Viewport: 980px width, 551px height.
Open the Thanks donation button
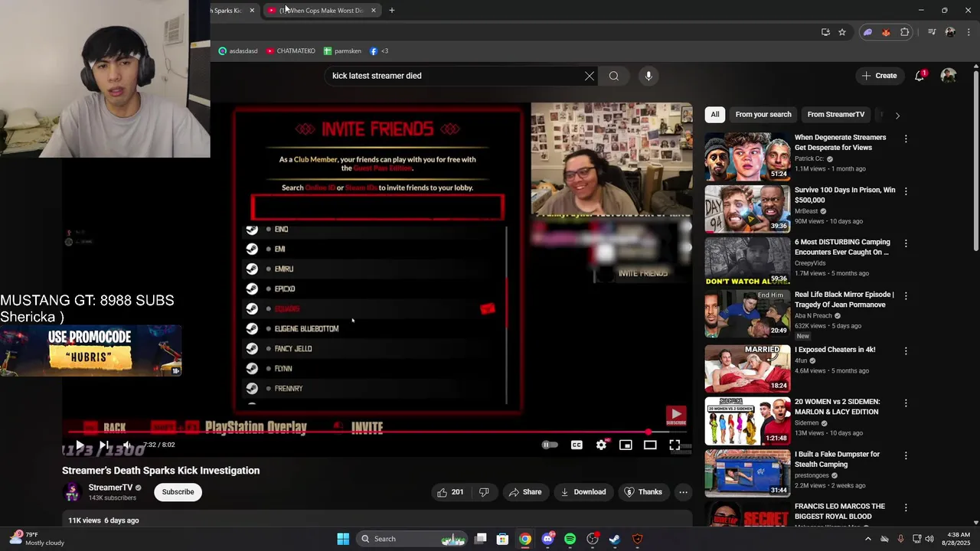pyautogui.click(x=643, y=492)
